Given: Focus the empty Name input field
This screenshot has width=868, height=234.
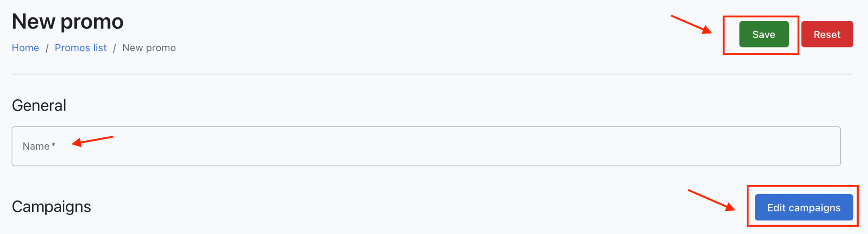Looking at the screenshot, I should click(424, 146).
